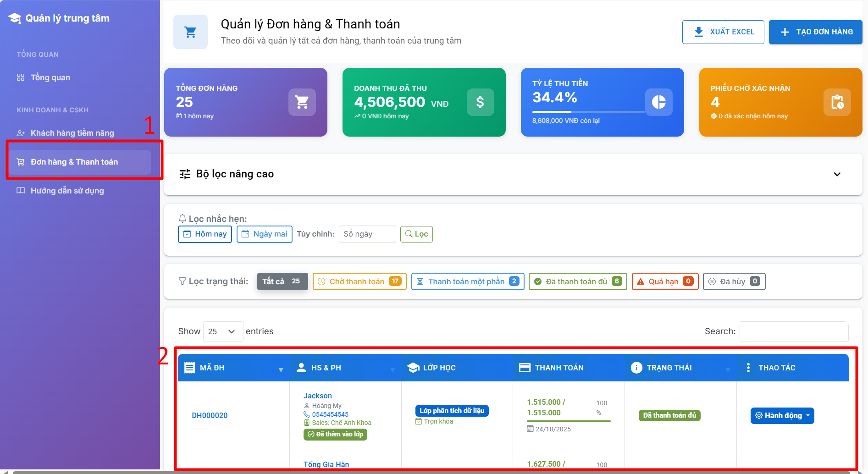Click the graduation cap logo in the sidebar
868x474 pixels.
coord(15,18)
